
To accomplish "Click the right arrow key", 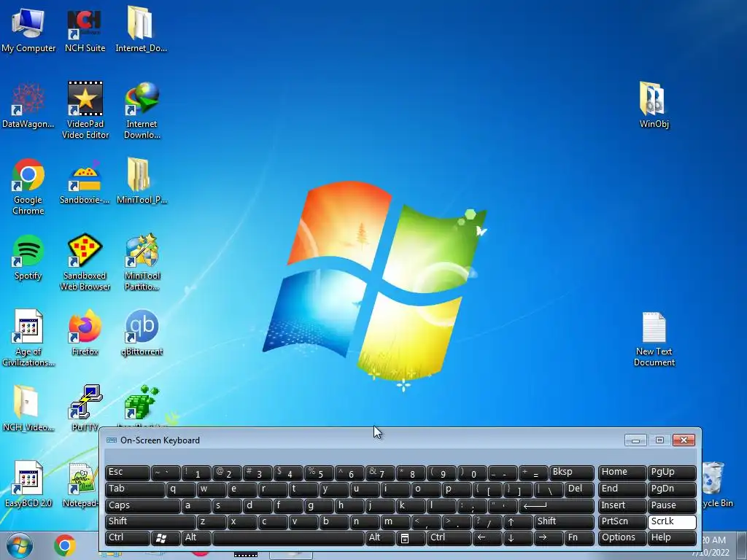I will coord(548,537).
